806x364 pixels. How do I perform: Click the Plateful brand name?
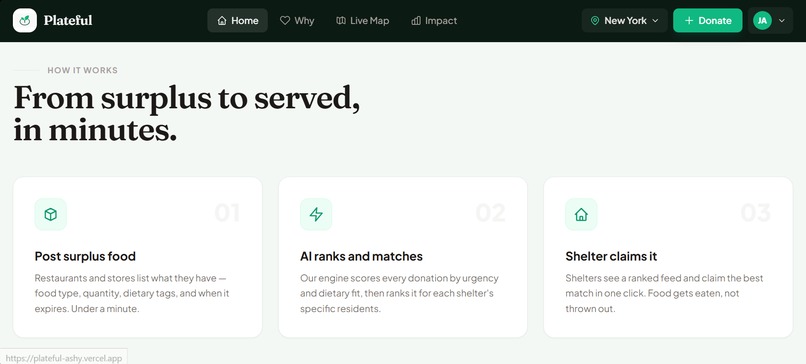[x=68, y=21]
